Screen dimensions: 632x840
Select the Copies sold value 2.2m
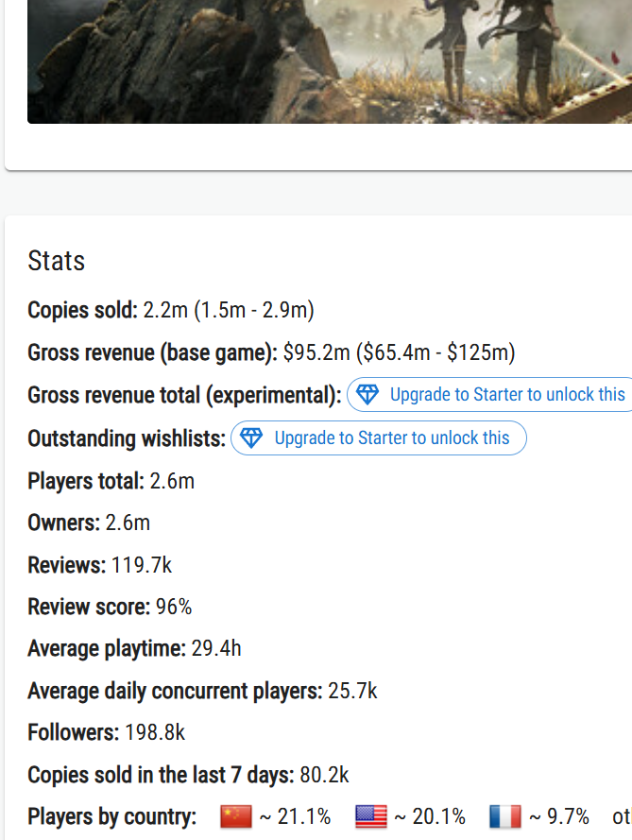coord(165,310)
